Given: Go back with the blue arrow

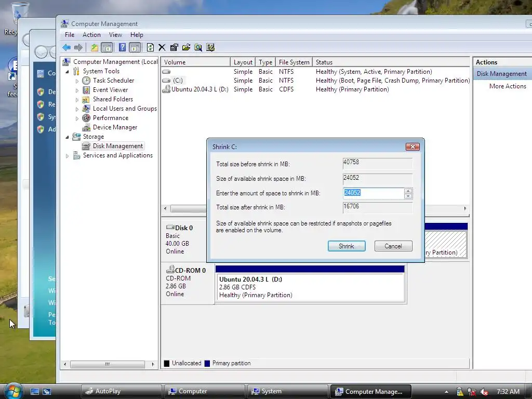Looking at the screenshot, I should click(x=66, y=47).
